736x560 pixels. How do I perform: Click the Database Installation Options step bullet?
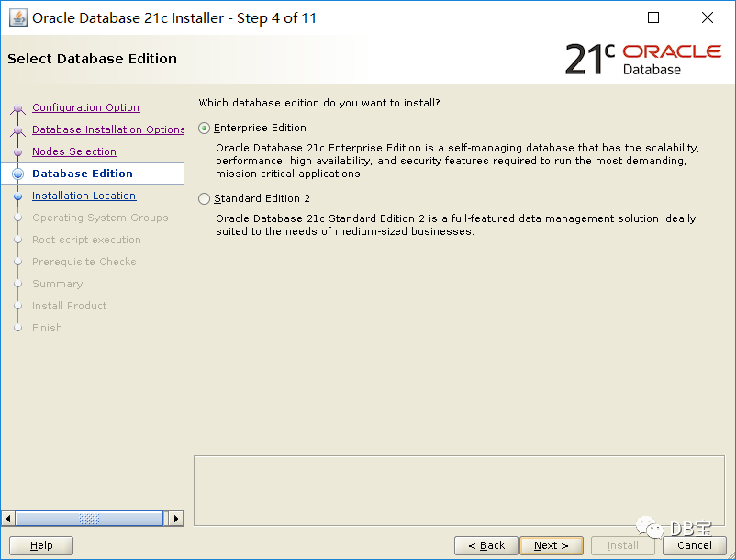[x=17, y=130]
